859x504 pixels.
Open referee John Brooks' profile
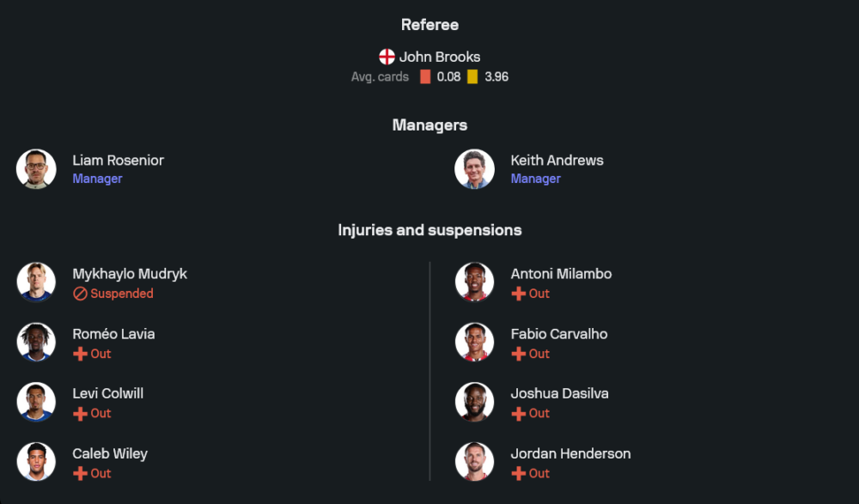click(x=440, y=57)
